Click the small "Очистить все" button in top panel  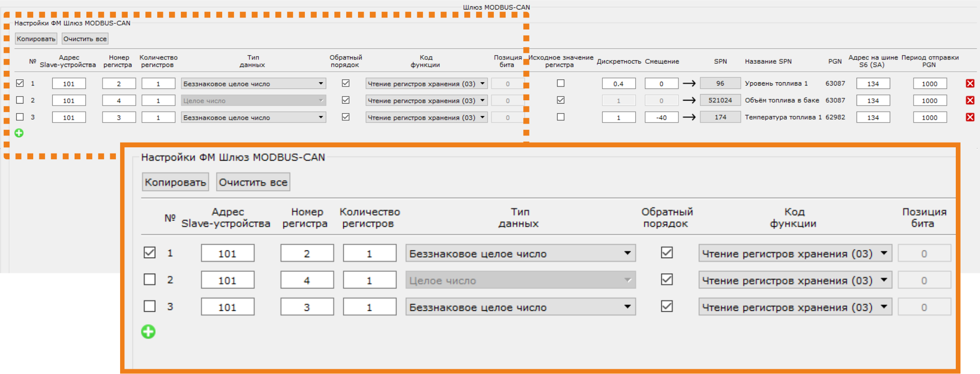tap(85, 39)
